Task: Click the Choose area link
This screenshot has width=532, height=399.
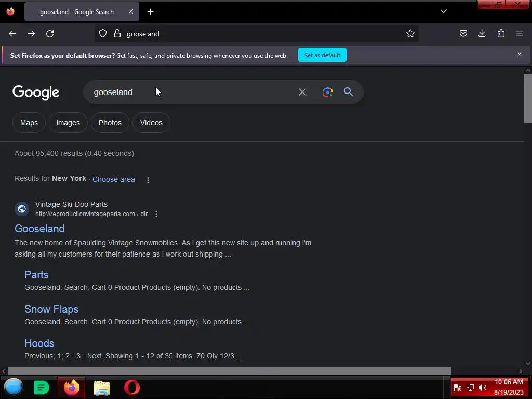Action: click(114, 179)
